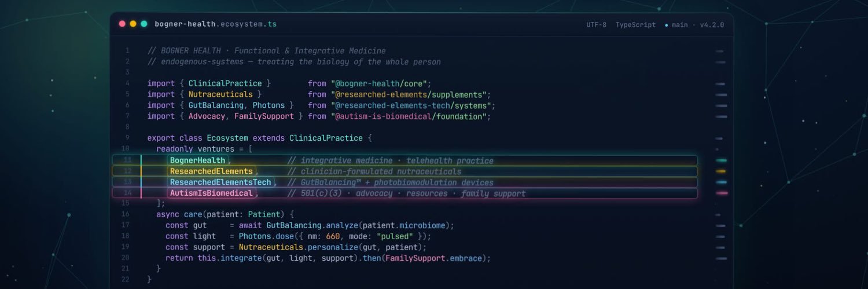Click the comment "501(c)(3) · advocacy · resources · family support"

(x=406, y=193)
